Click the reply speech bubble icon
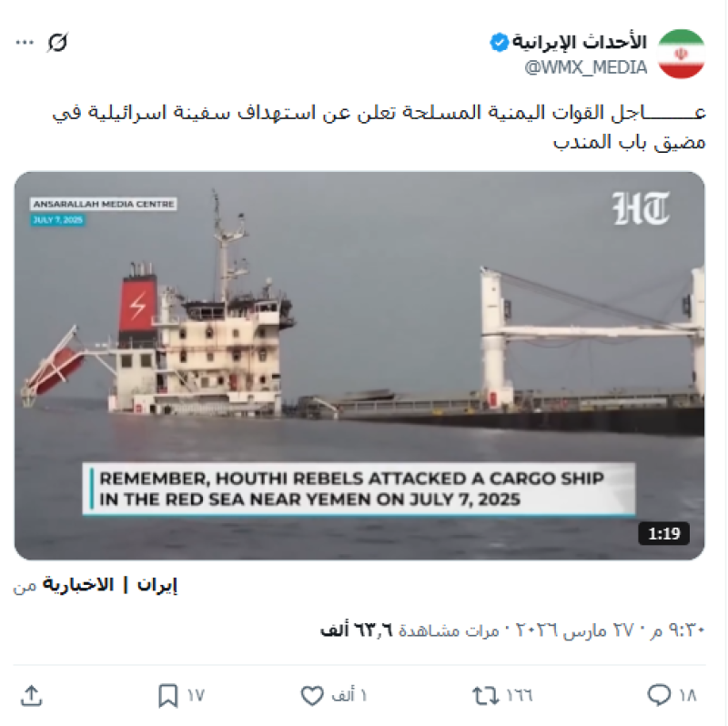This screenshot has width=728, height=726. click(x=659, y=695)
